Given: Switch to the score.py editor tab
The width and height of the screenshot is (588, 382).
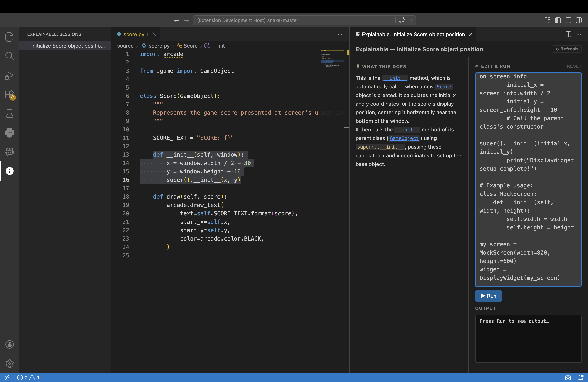Looking at the screenshot, I should (134, 34).
